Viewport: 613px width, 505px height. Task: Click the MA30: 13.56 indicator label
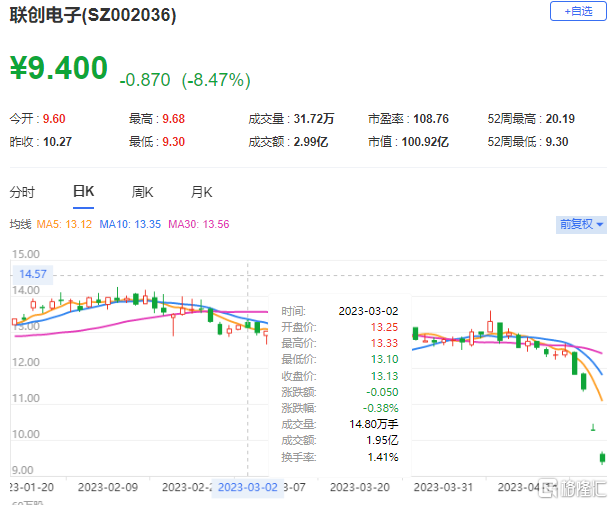pyautogui.click(x=199, y=224)
